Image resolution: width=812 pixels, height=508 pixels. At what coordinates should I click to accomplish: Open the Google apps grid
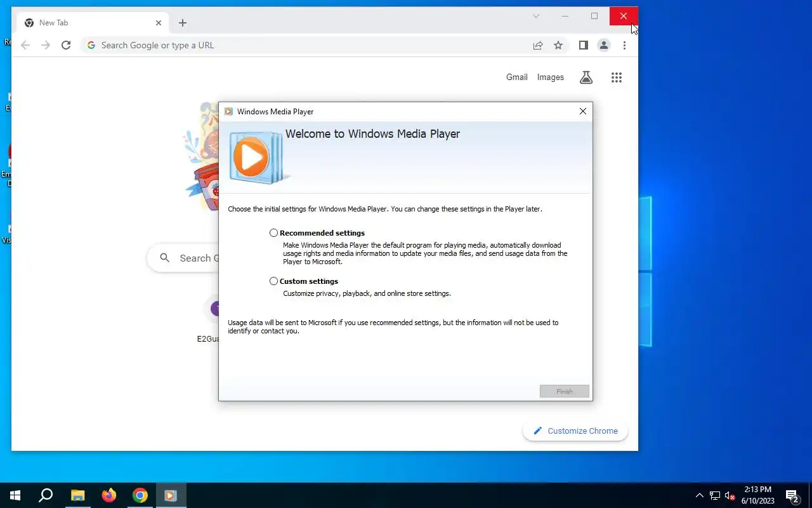pos(617,77)
